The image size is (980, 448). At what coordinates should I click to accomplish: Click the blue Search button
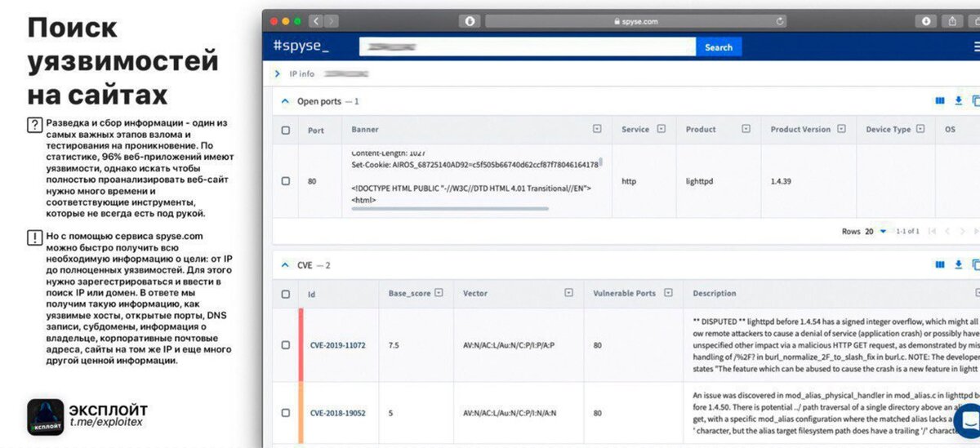pos(718,47)
